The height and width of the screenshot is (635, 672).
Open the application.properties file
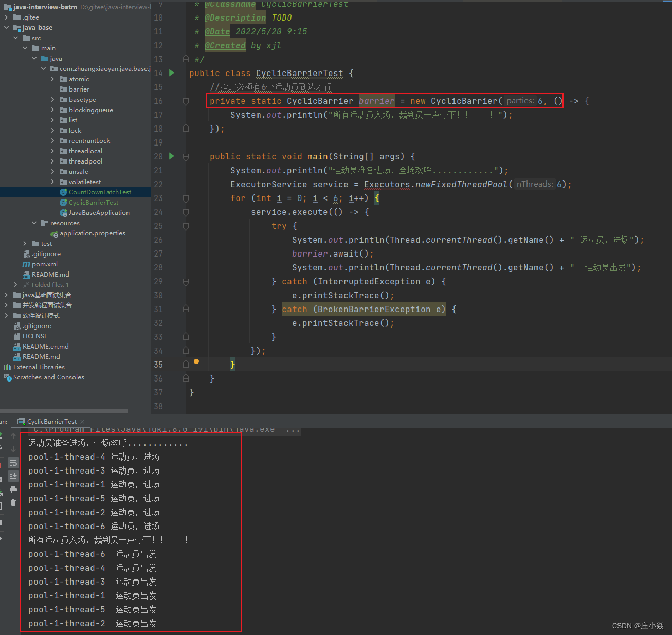click(92, 233)
